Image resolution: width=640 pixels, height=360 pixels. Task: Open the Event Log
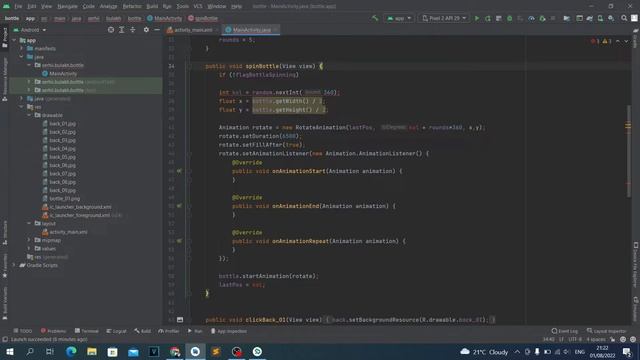click(x=564, y=331)
